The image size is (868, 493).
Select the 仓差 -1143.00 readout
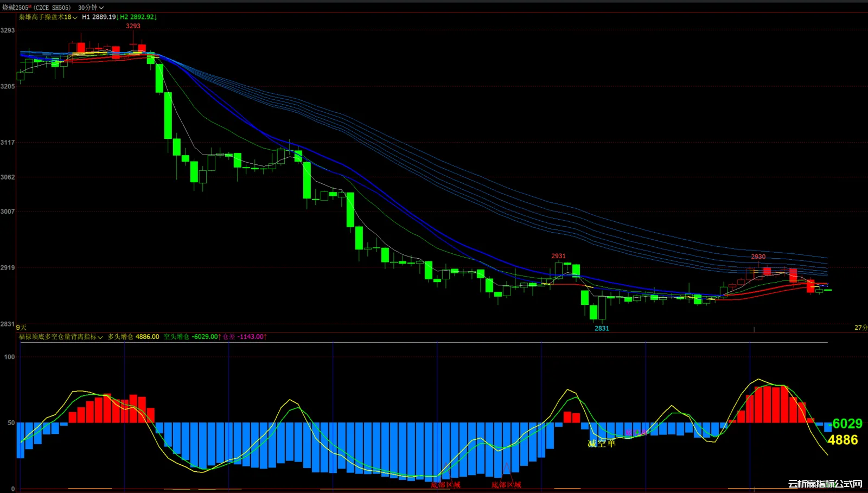coord(244,337)
